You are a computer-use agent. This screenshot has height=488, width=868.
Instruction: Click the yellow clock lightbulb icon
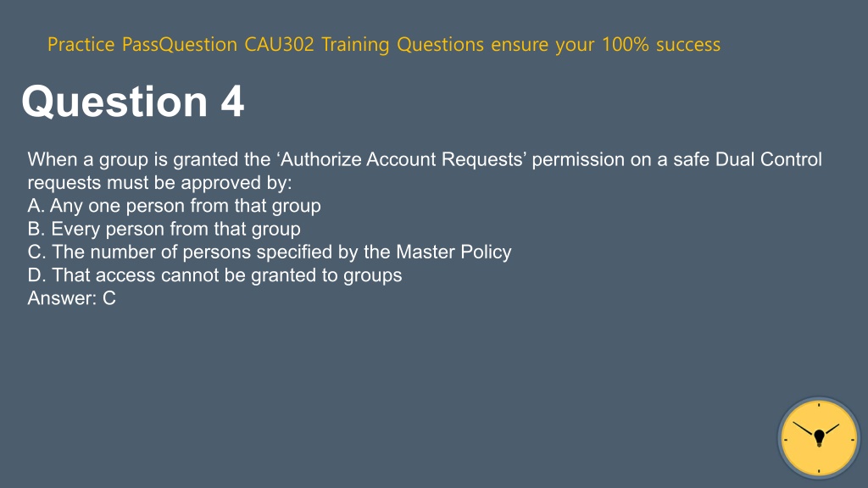(819, 438)
